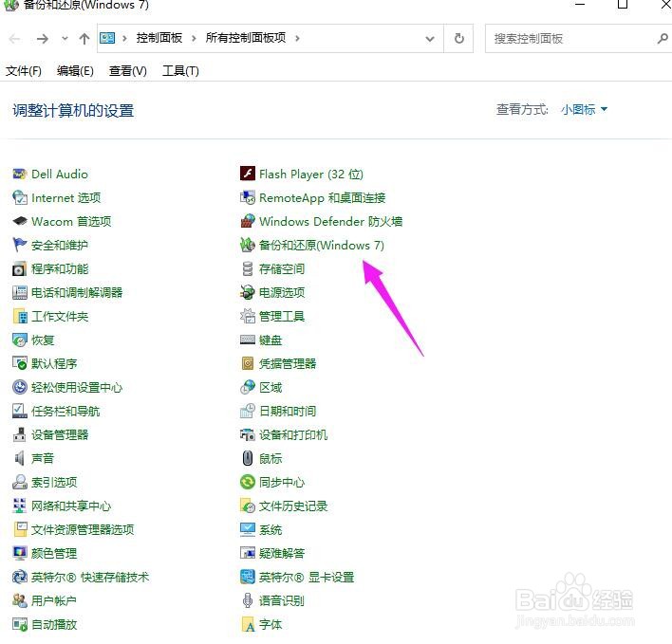Click the 字体 fonts icon
The height and width of the screenshot is (644, 672).
coord(248,625)
